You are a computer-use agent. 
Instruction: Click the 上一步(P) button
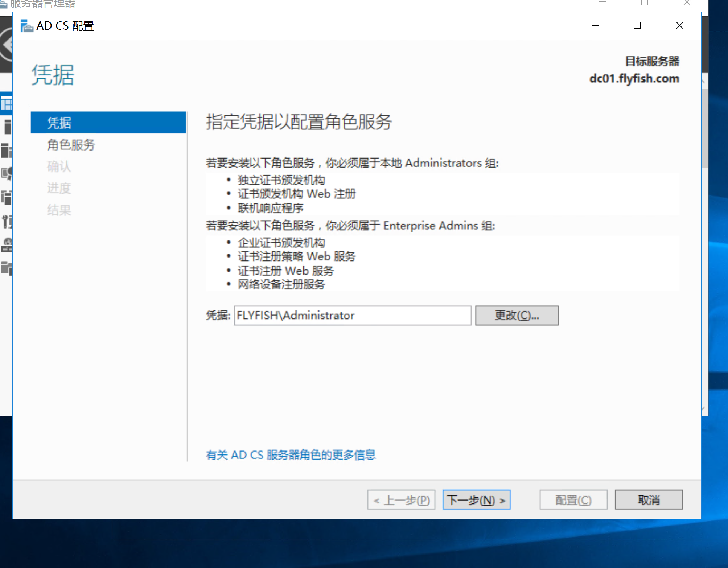(401, 500)
